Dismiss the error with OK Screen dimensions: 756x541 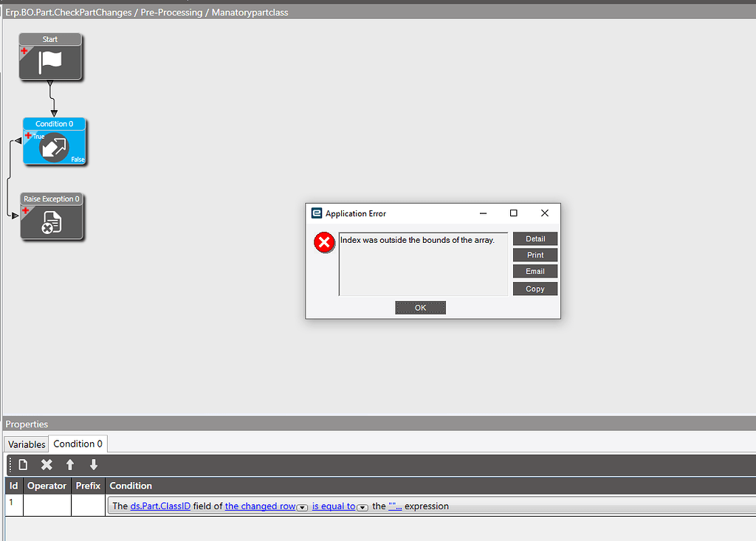[x=420, y=308]
